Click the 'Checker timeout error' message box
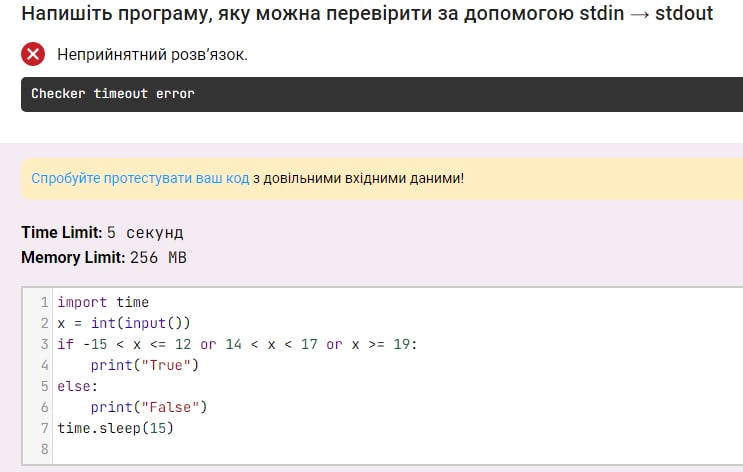 (x=382, y=94)
